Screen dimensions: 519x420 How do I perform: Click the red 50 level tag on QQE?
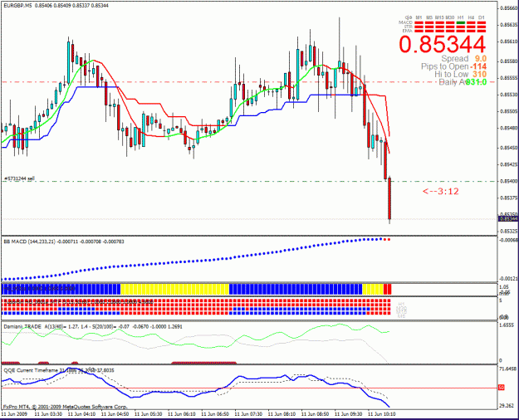502,388
